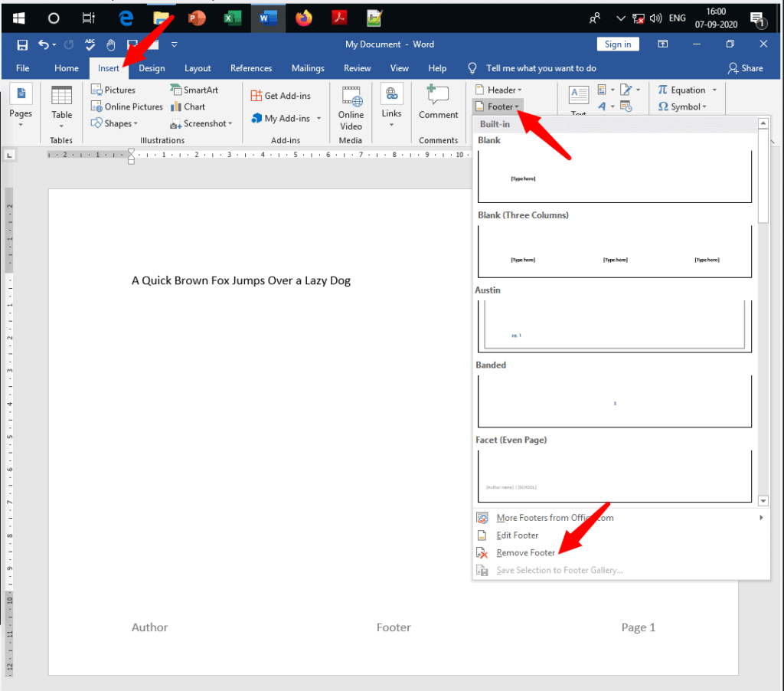Image resolution: width=784 pixels, height=691 pixels.
Task: Click the Save icon in quick access toolbar
Action: 22,45
